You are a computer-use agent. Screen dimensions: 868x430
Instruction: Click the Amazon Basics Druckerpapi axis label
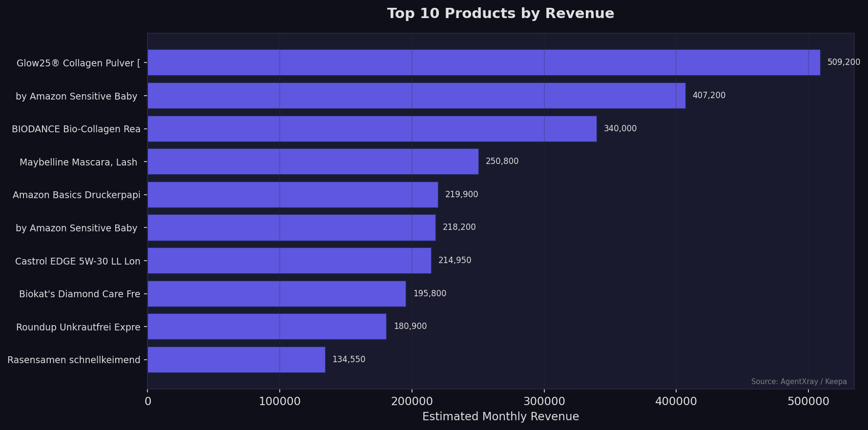[77, 195]
